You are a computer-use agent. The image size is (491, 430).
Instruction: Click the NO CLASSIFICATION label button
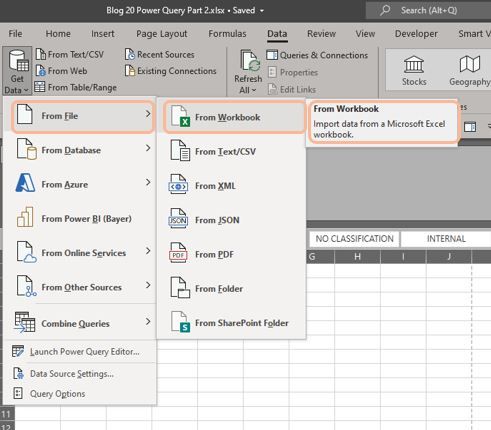(x=354, y=239)
